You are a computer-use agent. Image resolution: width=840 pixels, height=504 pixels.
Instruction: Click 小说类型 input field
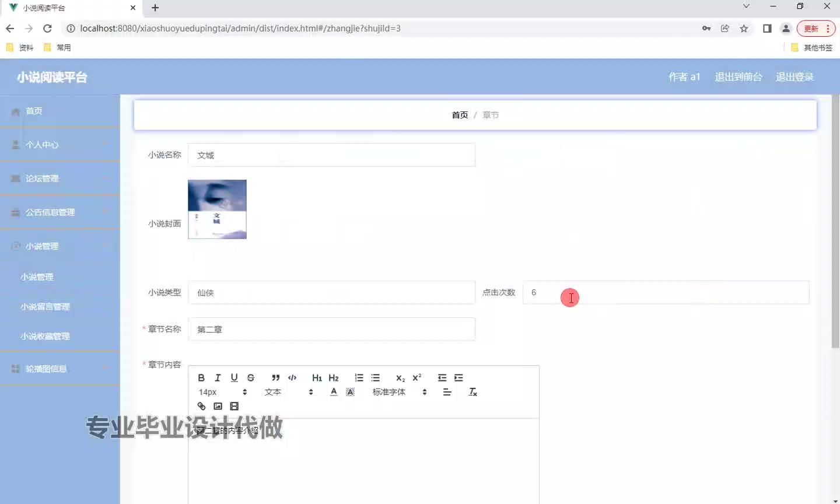[331, 292]
